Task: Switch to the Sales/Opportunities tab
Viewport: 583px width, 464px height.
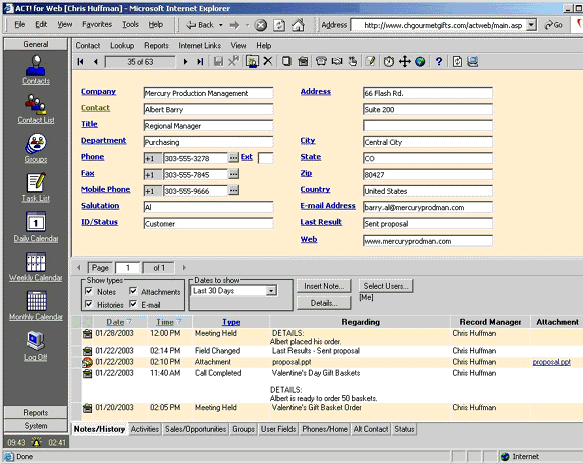Action: point(196,429)
